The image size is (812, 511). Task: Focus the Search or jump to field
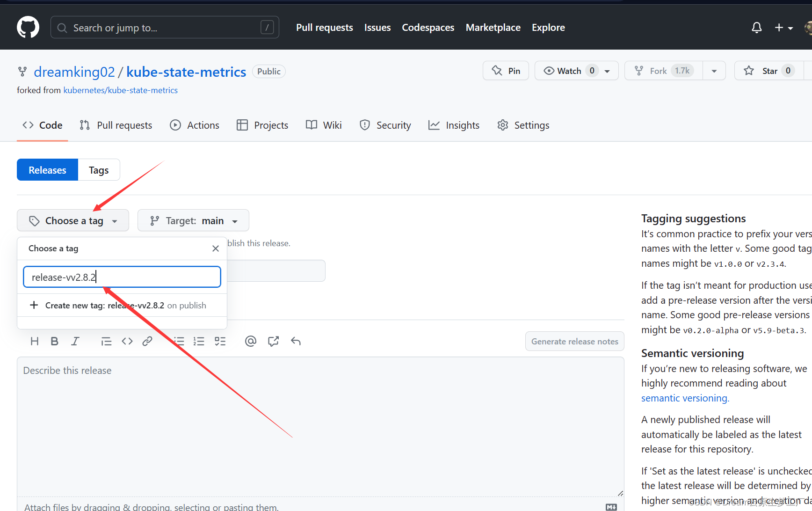pyautogui.click(x=165, y=28)
